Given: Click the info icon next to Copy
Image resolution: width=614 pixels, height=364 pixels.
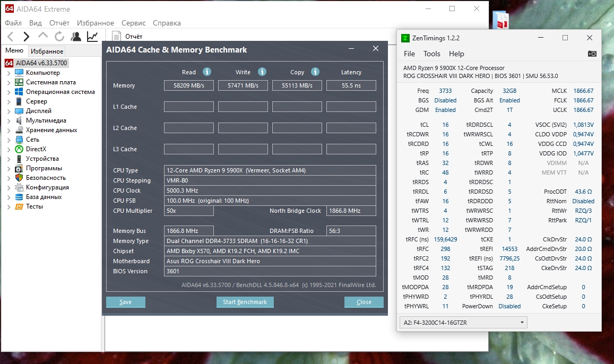Looking at the screenshot, I should point(315,72).
